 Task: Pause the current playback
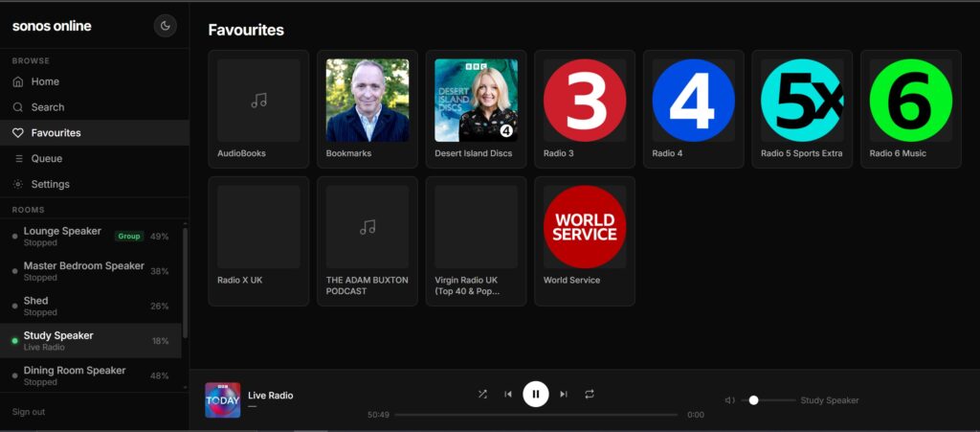pos(536,394)
